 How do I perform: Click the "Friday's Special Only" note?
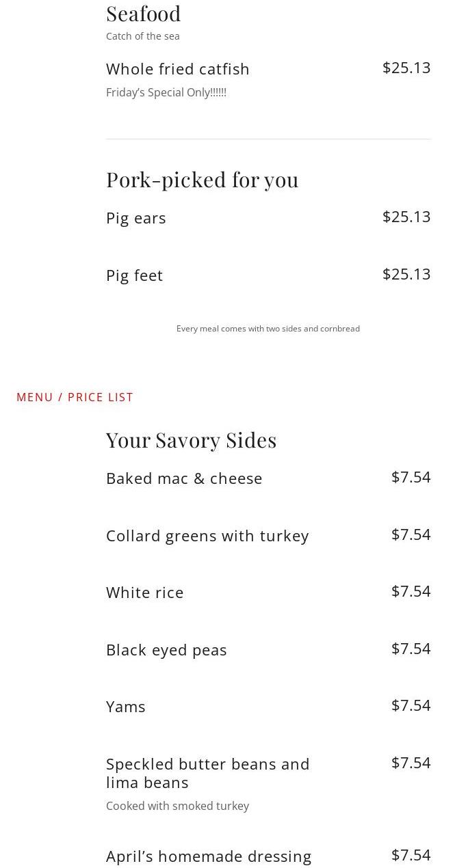point(166,92)
